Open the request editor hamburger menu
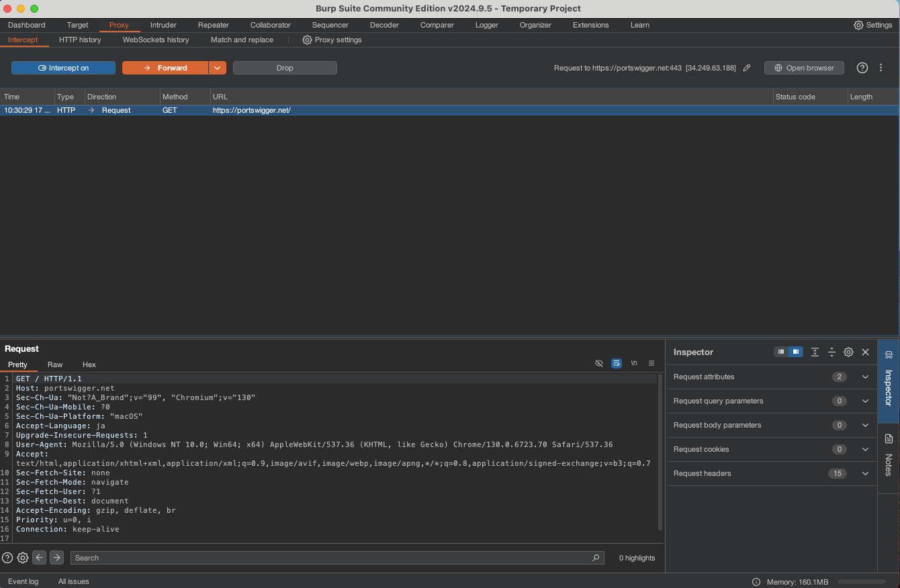 [x=651, y=364]
